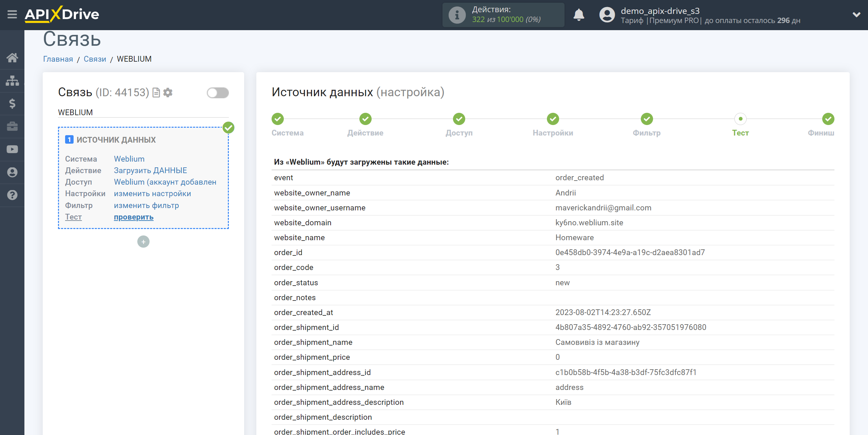Click the Homeware value
The image size is (868, 435).
pos(574,237)
